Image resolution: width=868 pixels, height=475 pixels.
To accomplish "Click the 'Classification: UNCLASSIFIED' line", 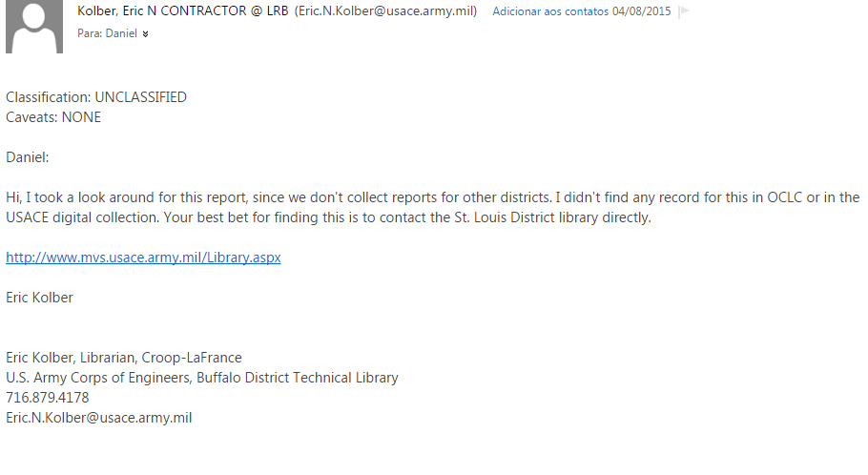I will [96, 97].
